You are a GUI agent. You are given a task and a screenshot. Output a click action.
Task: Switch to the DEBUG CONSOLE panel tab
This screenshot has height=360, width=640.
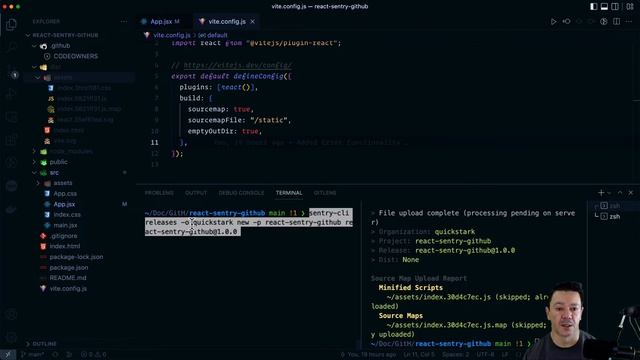tap(241, 193)
